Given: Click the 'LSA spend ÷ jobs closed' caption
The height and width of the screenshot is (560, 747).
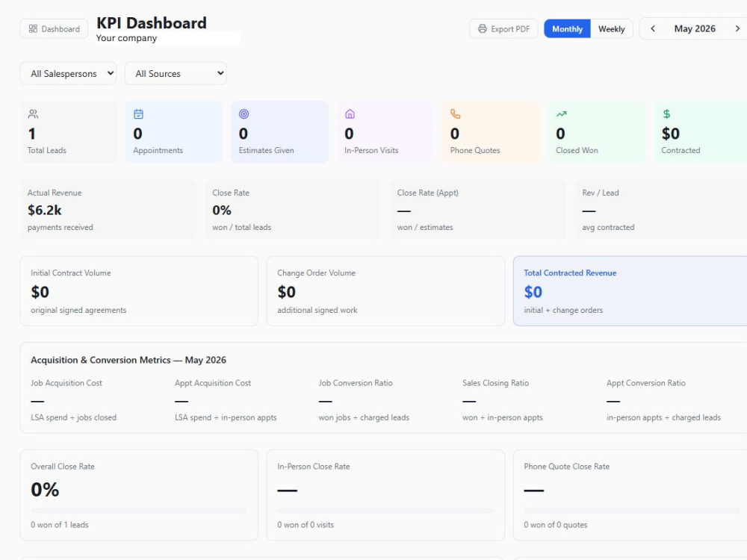Looking at the screenshot, I should click(73, 417).
